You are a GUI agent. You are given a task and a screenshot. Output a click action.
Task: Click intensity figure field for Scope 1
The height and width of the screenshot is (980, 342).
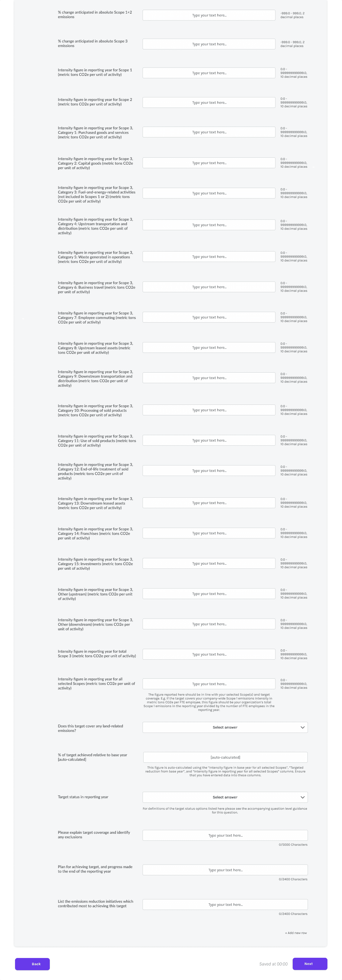tap(209, 73)
